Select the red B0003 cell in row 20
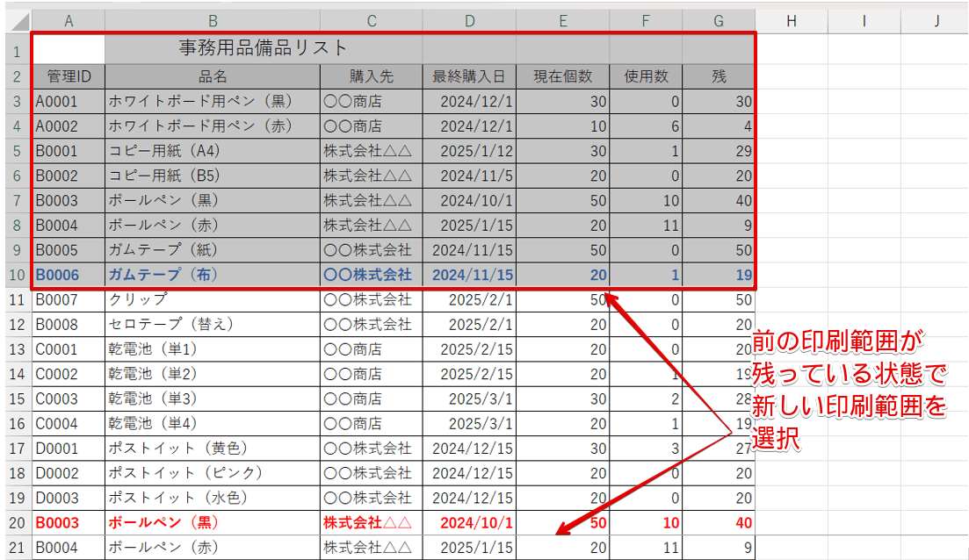This screenshot has height=560, width=969. (69, 522)
